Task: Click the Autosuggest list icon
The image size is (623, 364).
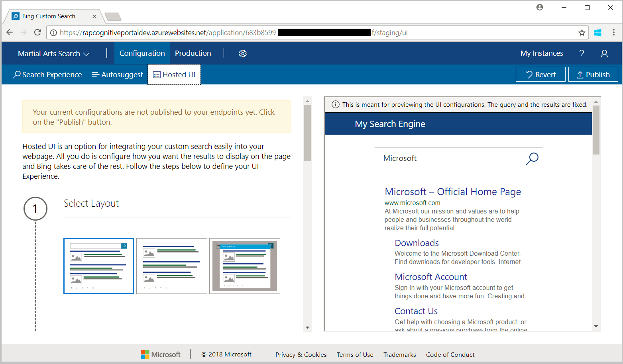Action: point(95,74)
